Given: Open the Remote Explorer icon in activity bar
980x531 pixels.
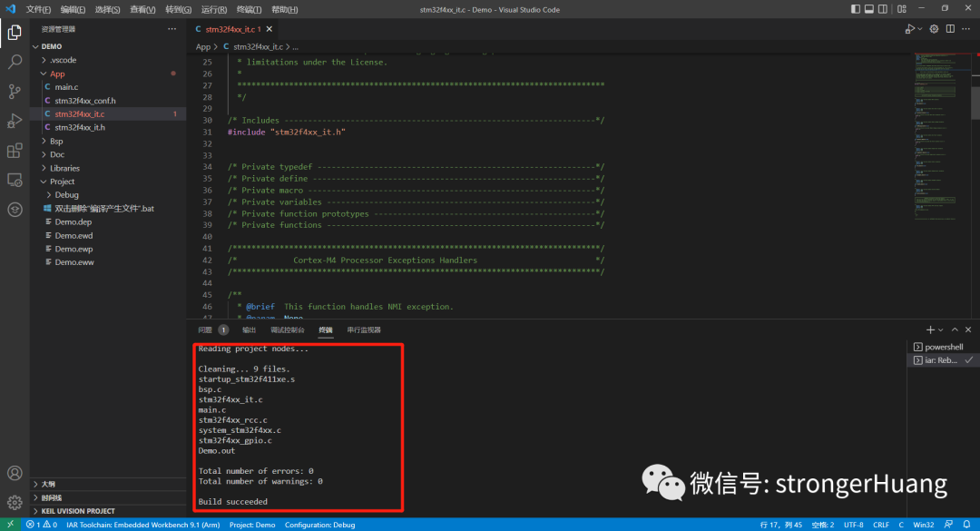Looking at the screenshot, I should pos(15,180).
